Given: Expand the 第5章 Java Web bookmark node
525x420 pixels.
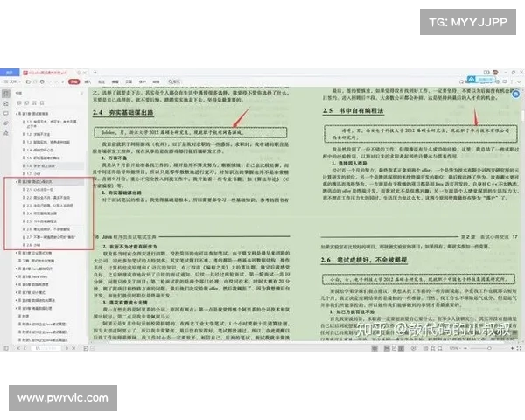Looking at the screenshot, I should click(x=17, y=276).
